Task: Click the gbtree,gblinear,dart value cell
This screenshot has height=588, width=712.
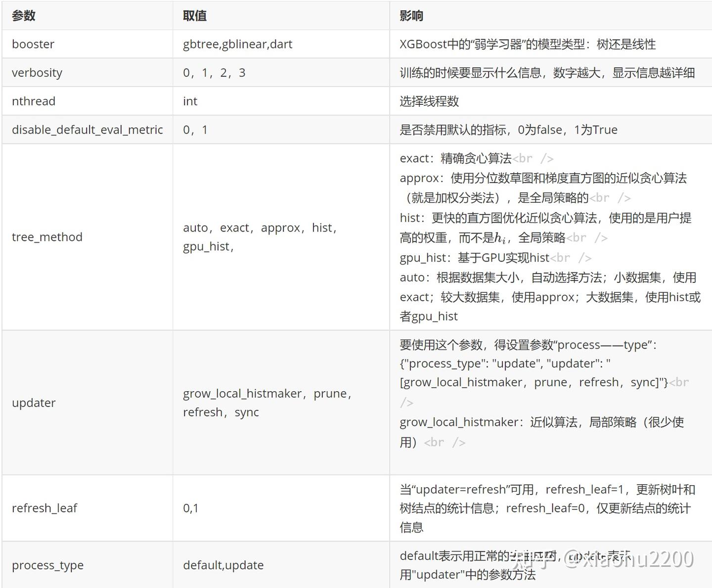Action: tap(237, 44)
